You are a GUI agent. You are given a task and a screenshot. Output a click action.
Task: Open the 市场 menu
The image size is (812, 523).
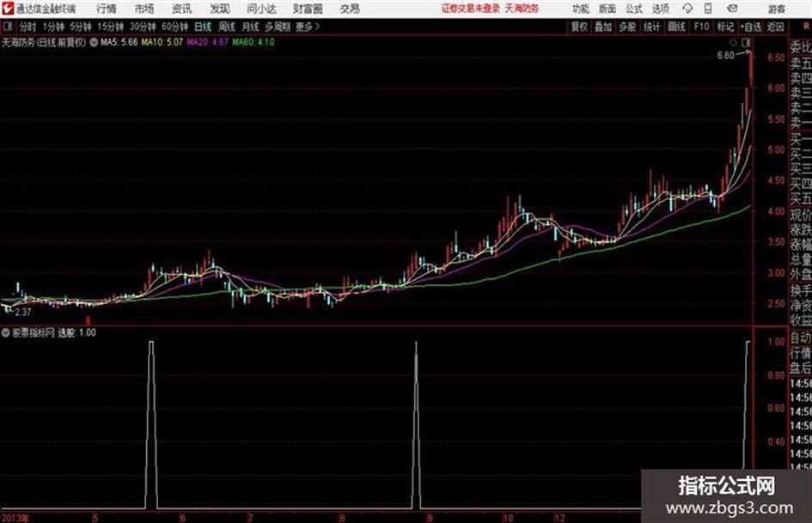coord(144,9)
